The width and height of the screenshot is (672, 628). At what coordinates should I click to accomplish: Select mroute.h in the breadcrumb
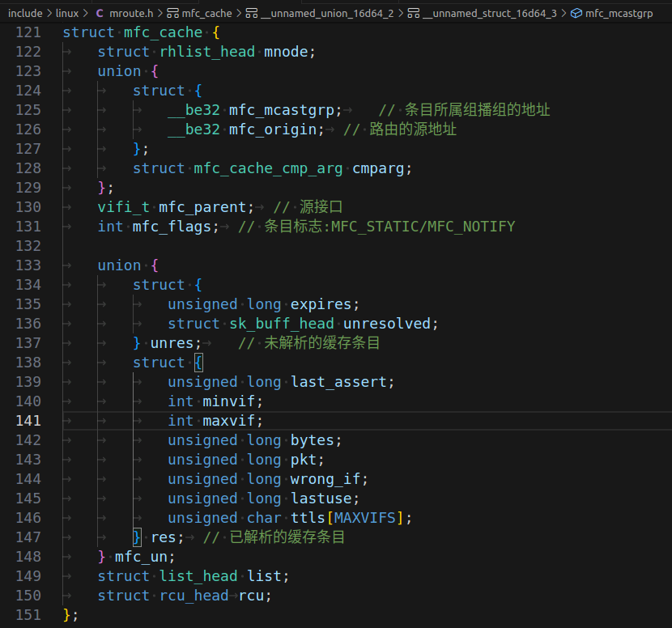tap(131, 13)
